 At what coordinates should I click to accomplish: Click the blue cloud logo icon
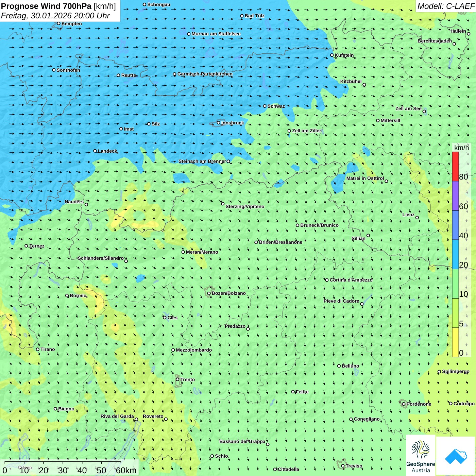click(x=456, y=456)
